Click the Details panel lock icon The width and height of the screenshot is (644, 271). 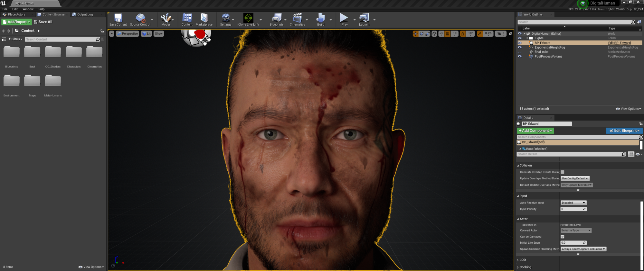point(641,123)
